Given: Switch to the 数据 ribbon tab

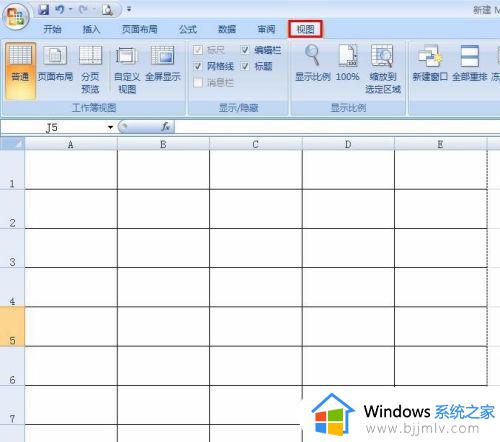Looking at the screenshot, I should 227,29.
